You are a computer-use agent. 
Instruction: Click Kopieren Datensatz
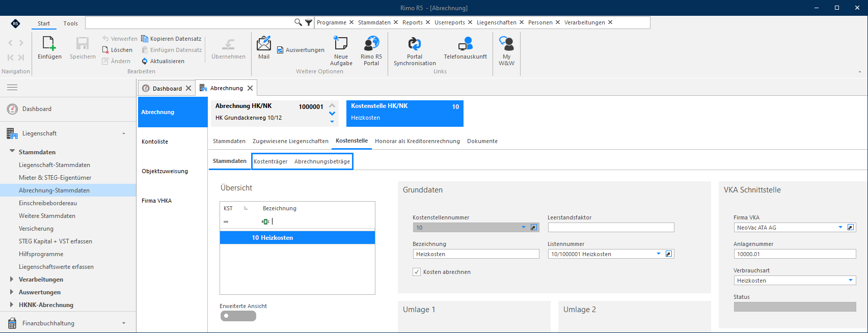[171, 39]
